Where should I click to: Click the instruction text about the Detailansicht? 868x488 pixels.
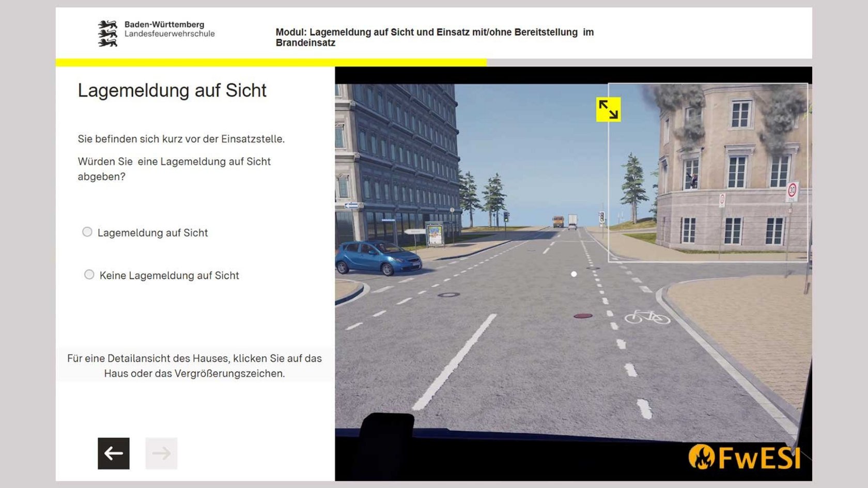pyautogui.click(x=194, y=365)
